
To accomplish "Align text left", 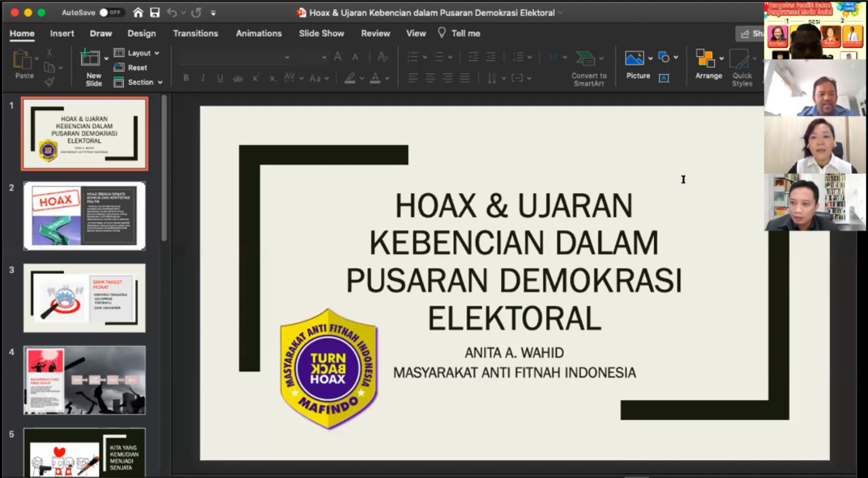I will click(x=413, y=78).
